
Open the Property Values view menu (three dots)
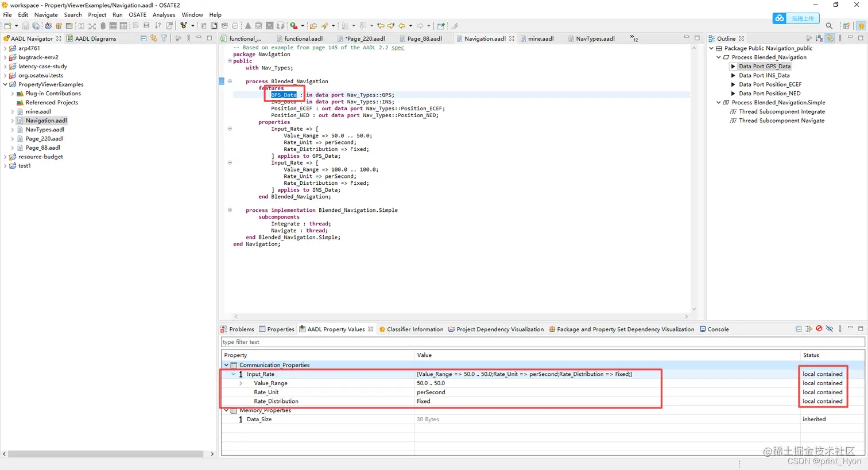[x=840, y=329]
